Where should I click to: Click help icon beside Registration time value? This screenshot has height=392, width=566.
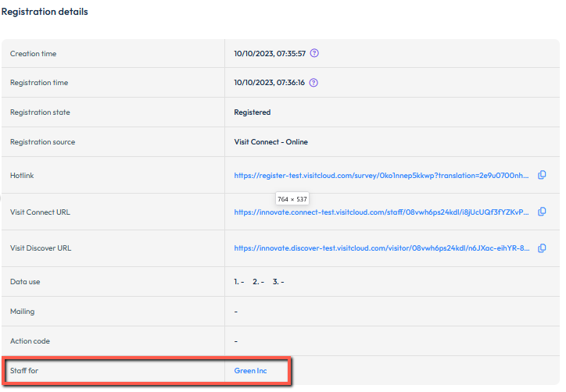pos(315,83)
